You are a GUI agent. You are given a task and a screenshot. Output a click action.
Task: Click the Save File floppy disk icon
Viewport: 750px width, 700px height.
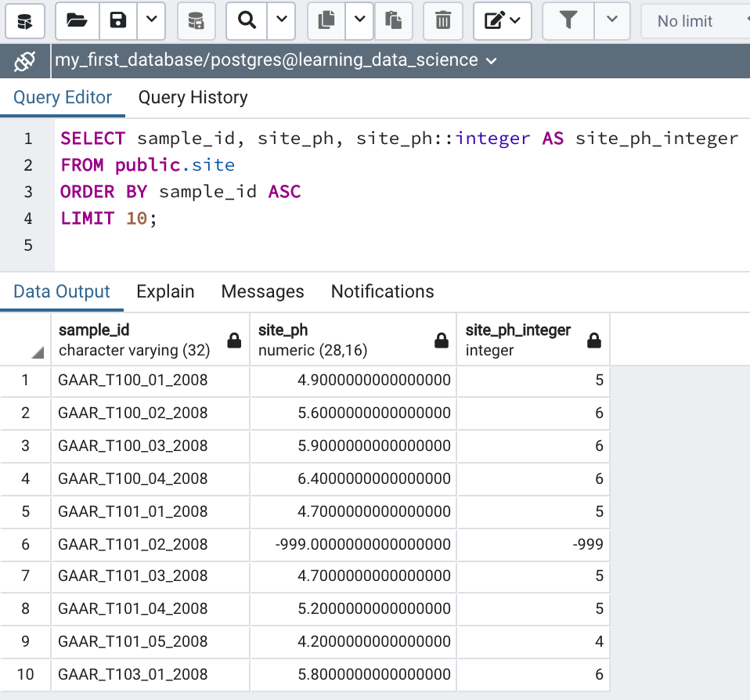coord(118,21)
